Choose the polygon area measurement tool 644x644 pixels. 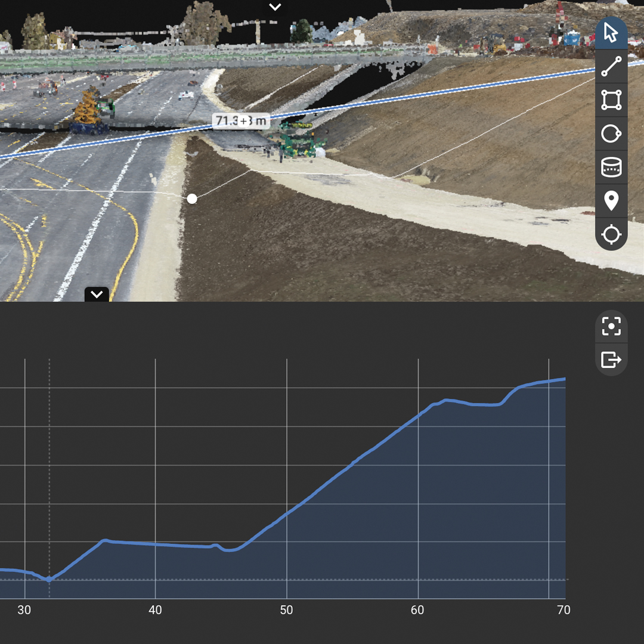[611, 100]
